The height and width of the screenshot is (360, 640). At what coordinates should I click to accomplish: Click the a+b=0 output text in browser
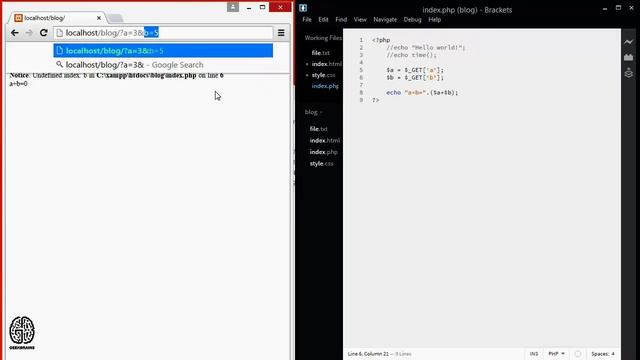[18, 84]
